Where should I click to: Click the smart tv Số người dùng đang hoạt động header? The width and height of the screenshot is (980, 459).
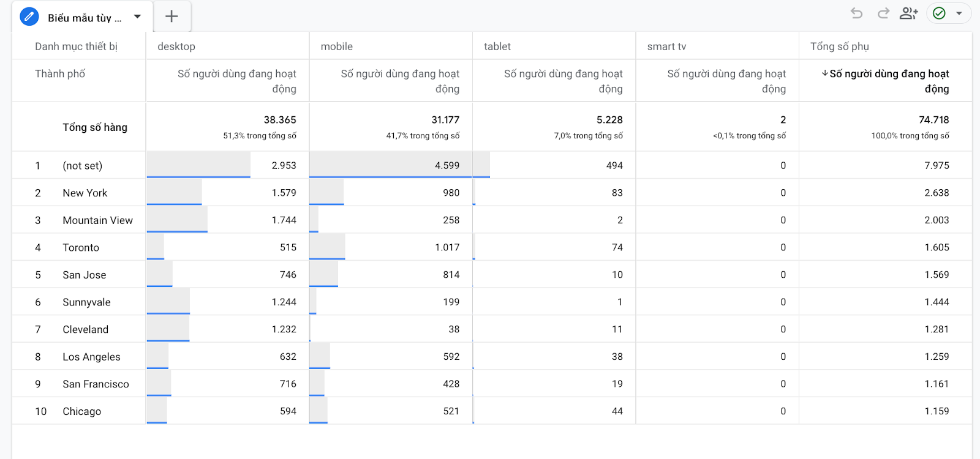click(726, 81)
